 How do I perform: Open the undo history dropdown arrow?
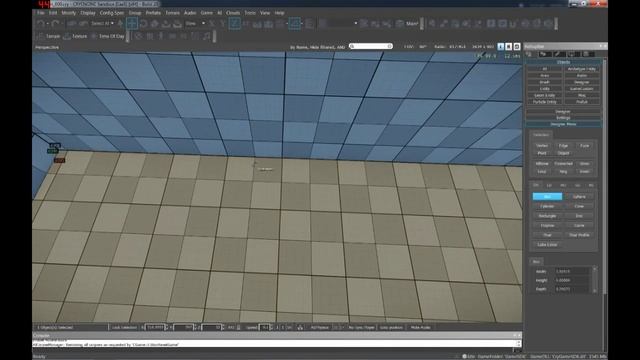click(x=48, y=24)
